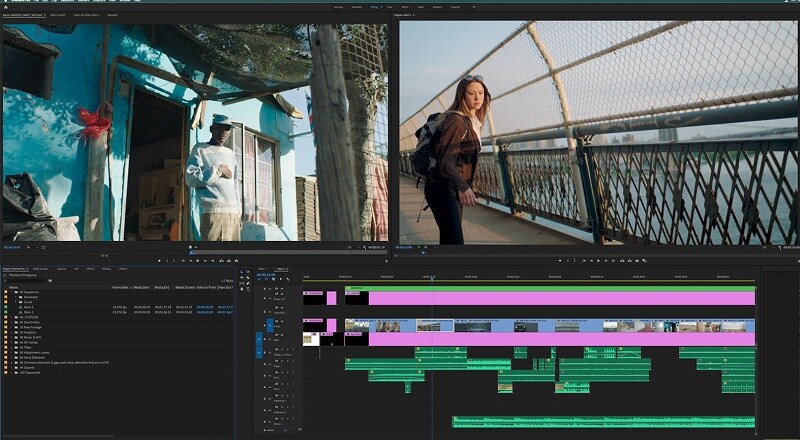This screenshot has height=440, width=800.
Task: Open Timeline Display Settings wrench icon
Action: click(x=288, y=279)
